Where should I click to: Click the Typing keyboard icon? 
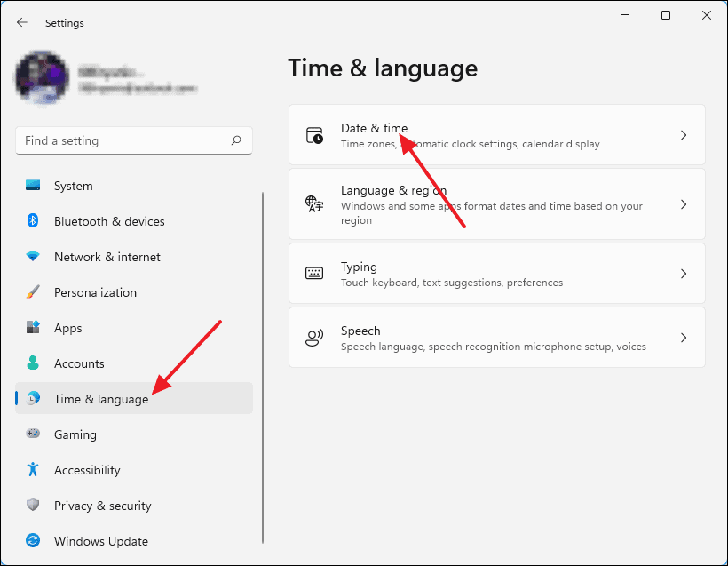coord(314,273)
